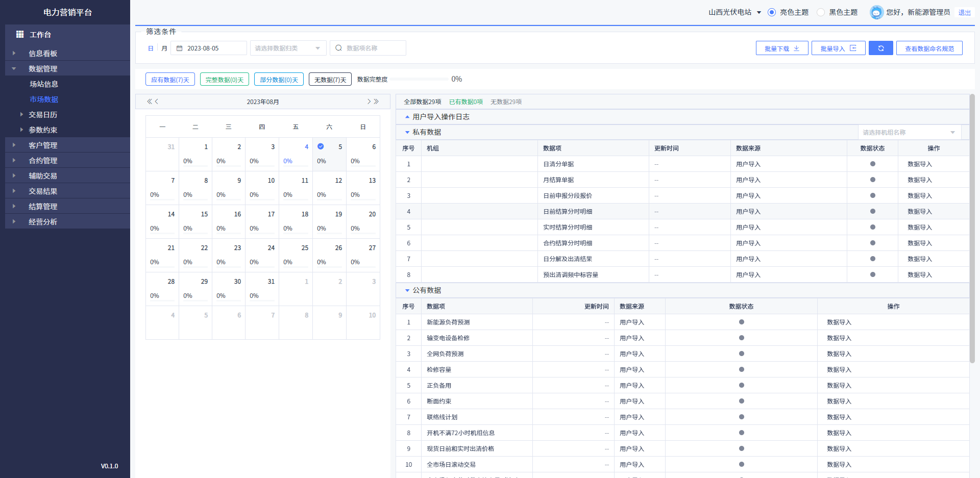The height and width of the screenshot is (478, 980).
Task: Select the 黑色主题 radio button
Action: tap(821, 12)
